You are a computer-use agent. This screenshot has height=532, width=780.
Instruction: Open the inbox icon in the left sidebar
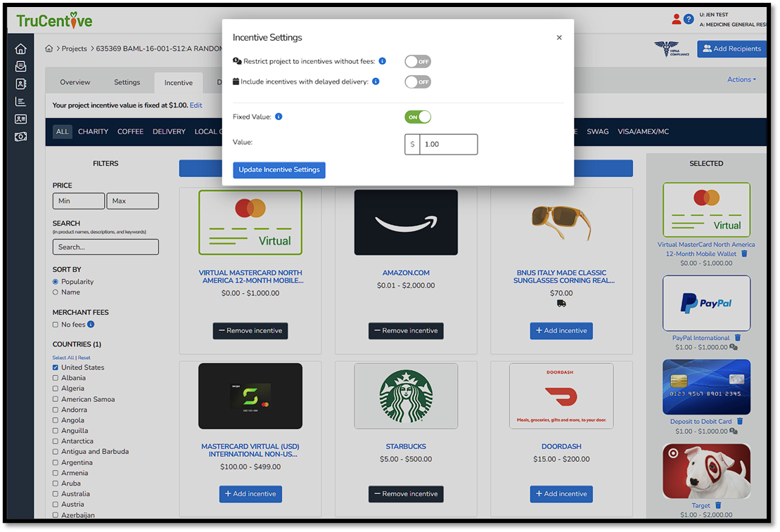point(20,66)
